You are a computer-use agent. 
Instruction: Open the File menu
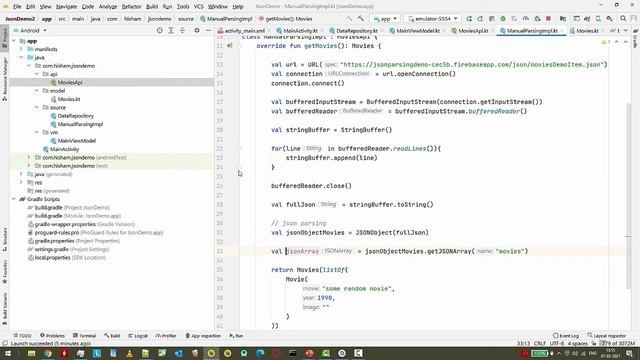17,7
